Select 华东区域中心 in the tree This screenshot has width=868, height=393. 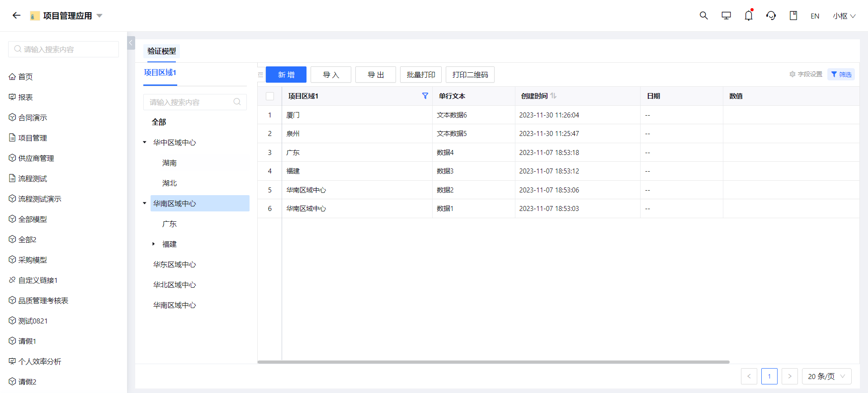click(x=175, y=264)
